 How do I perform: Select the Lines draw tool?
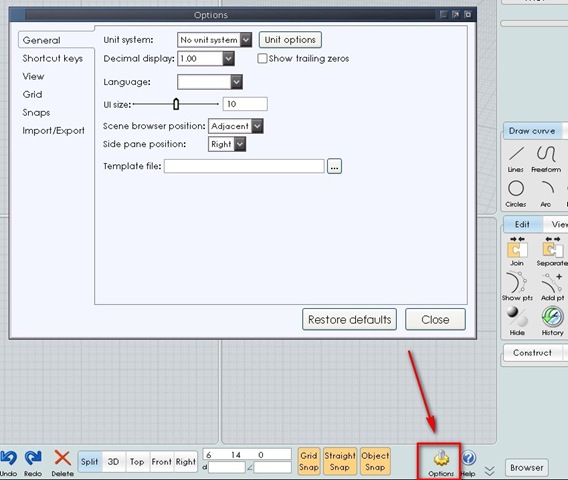coord(516,154)
